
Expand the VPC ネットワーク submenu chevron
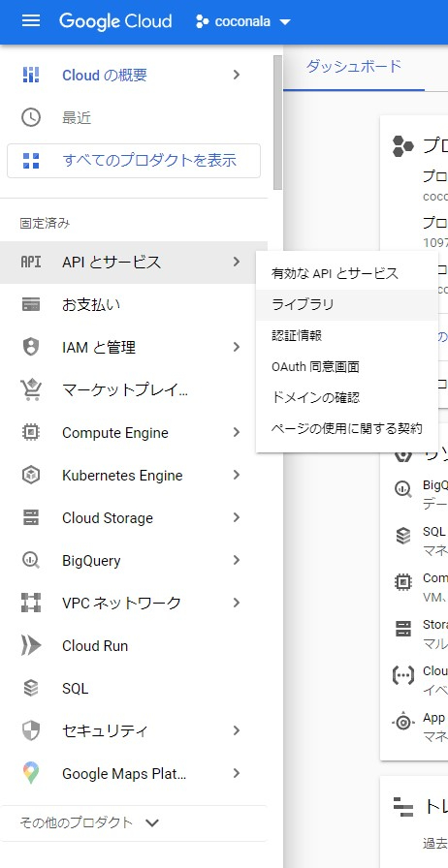click(237, 603)
